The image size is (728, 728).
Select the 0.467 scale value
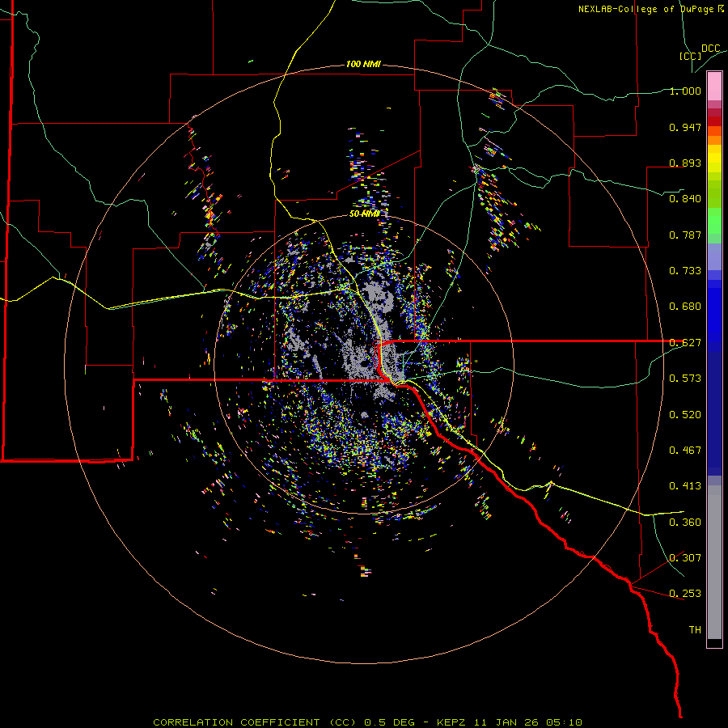(685, 450)
